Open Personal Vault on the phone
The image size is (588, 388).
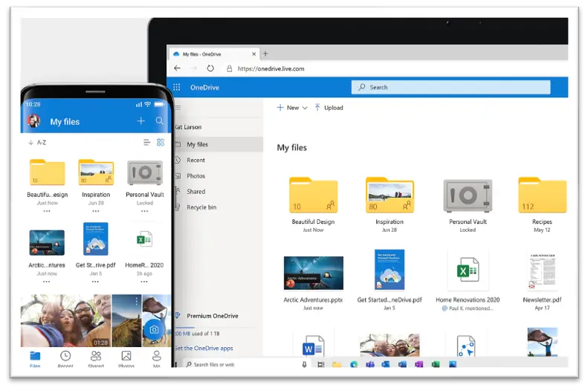tap(145, 173)
